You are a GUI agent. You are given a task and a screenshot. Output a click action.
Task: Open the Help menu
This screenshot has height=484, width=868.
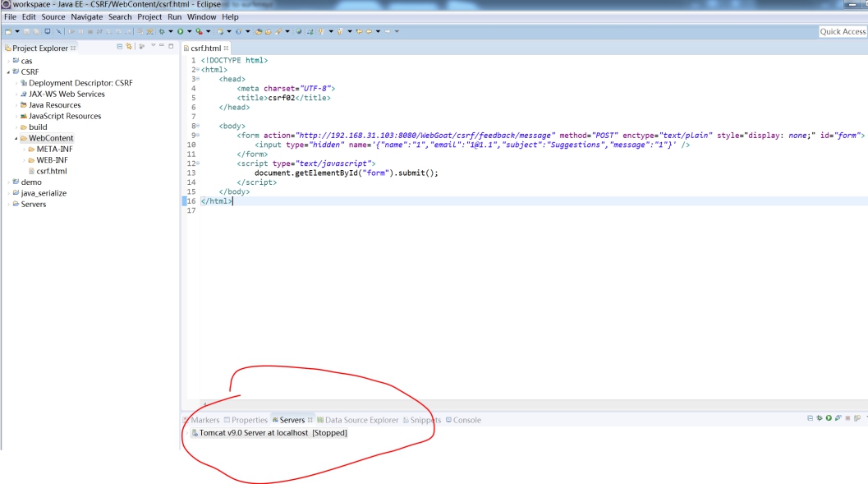[x=230, y=17]
